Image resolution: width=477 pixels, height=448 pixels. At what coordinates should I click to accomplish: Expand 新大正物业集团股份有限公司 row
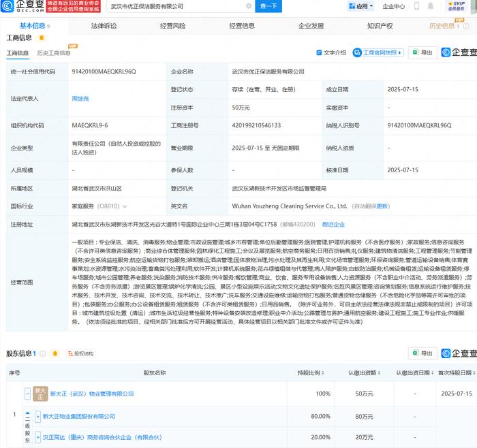coord(37,417)
